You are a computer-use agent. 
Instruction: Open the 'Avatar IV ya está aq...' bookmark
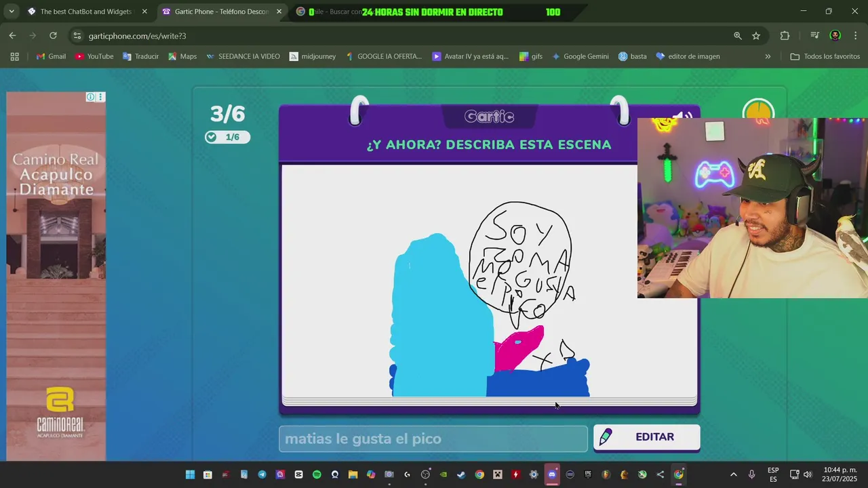[470, 56]
